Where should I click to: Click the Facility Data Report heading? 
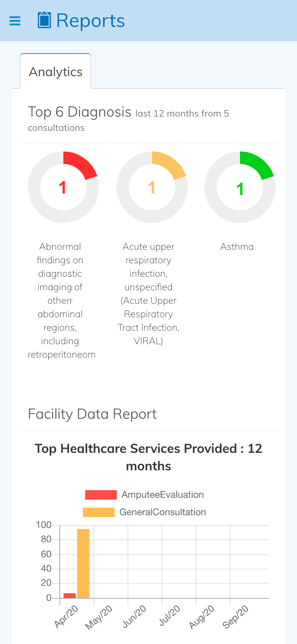pos(92,414)
